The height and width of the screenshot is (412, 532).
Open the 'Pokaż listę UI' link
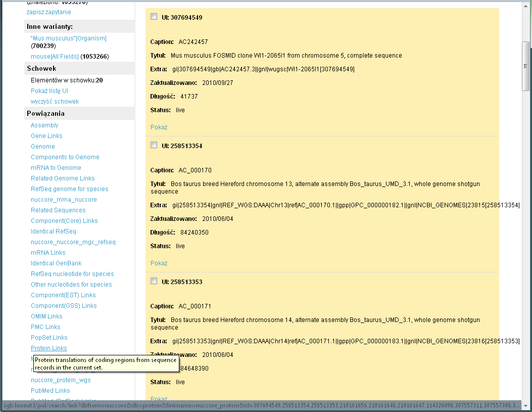pos(50,91)
